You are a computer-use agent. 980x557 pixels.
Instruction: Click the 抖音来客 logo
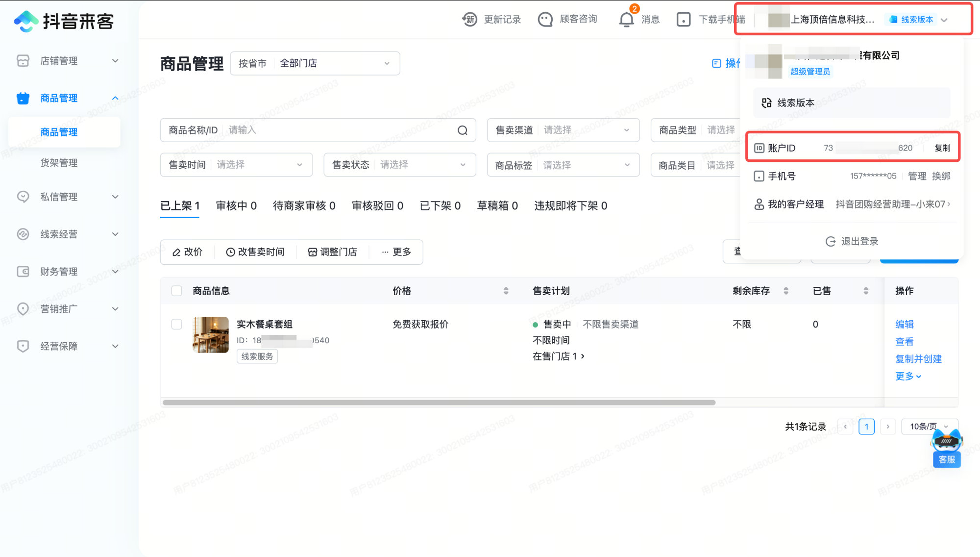tap(64, 21)
